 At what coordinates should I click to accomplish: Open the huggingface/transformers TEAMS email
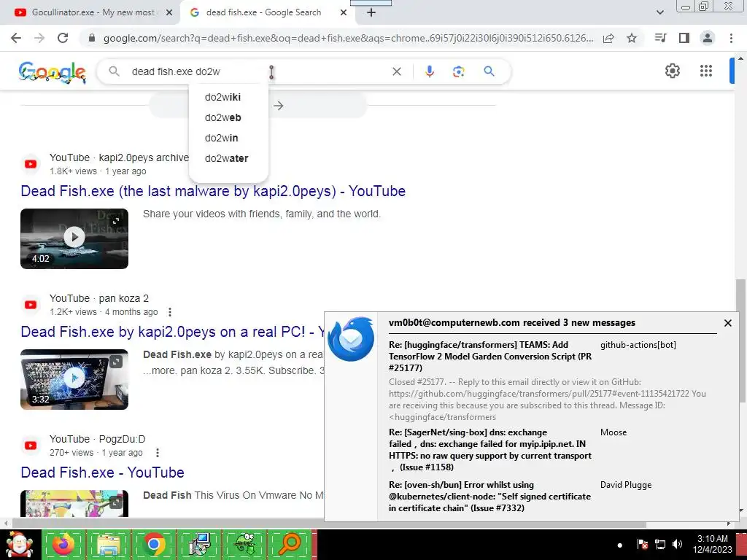(490, 356)
